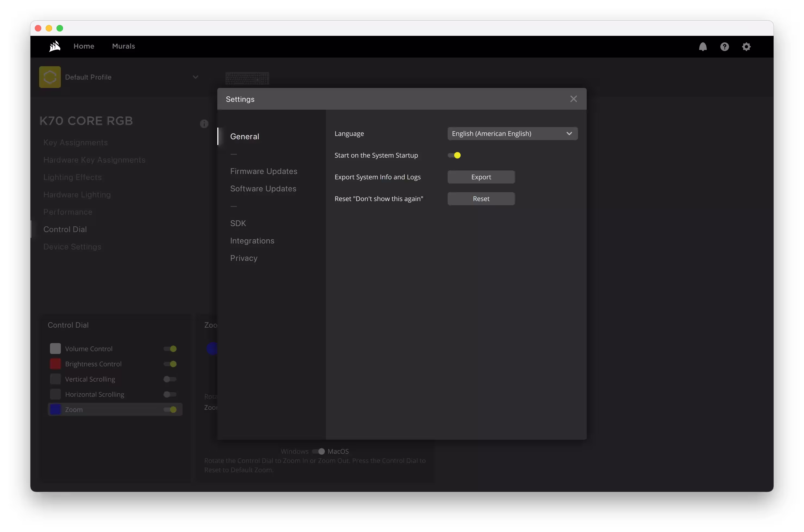Click the Vertical Scrolling color swatch
The image size is (804, 532).
coord(55,379)
